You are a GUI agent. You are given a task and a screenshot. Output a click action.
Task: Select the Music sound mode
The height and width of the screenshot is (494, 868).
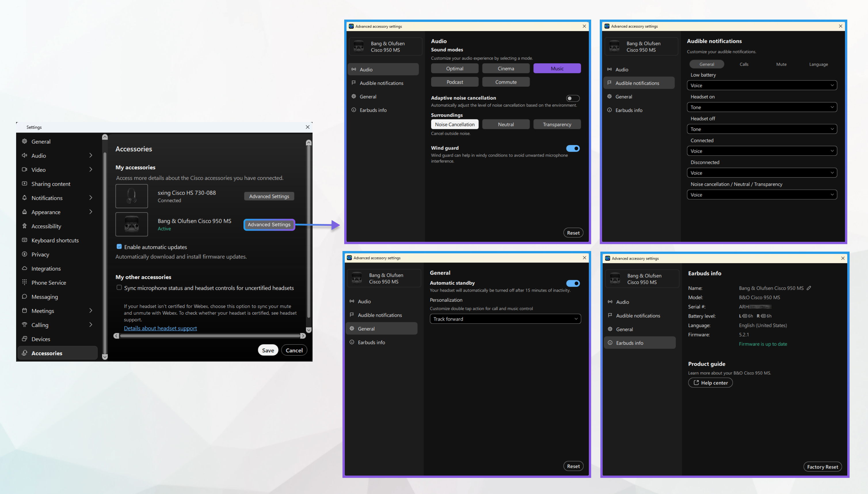(557, 68)
